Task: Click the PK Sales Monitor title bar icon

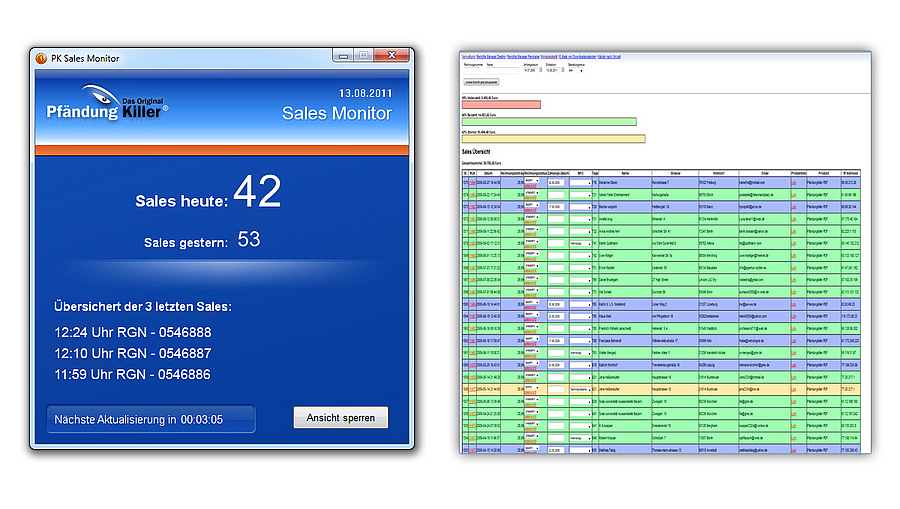Action: tap(41, 58)
